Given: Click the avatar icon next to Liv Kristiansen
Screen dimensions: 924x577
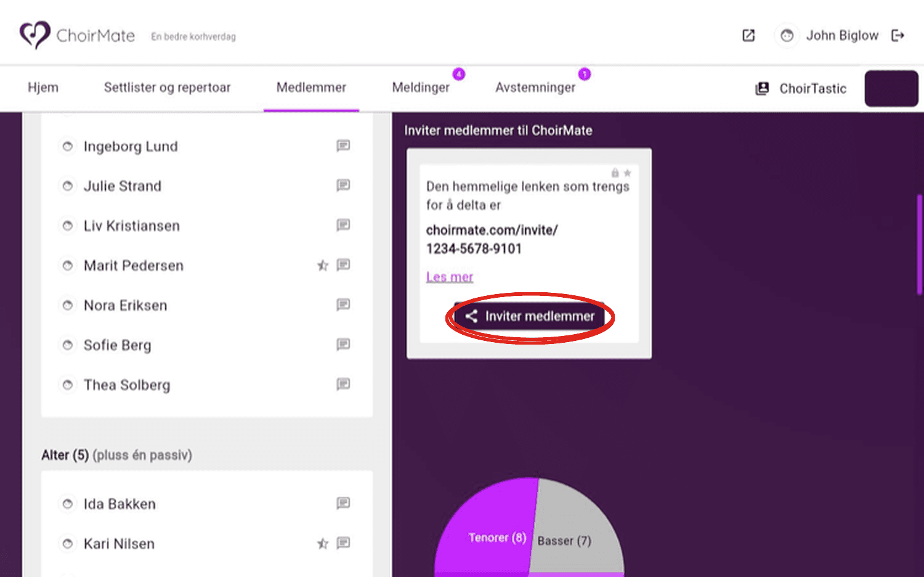Looking at the screenshot, I should point(68,226).
